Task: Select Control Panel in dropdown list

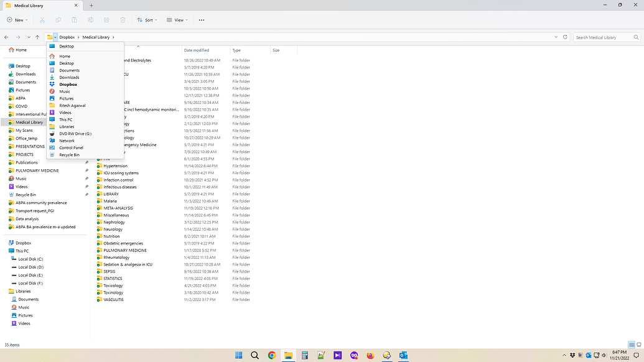Action: [x=85, y=148]
